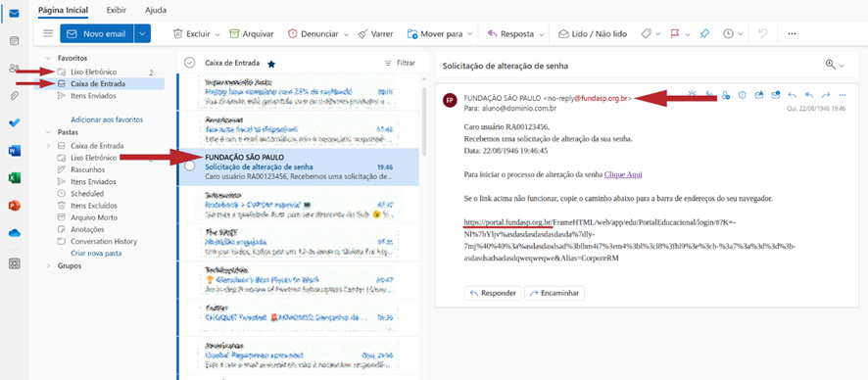The width and height of the screenshot is (868, 380).
Task: Switch to the Página Inicial tab
Action: tap(63, 10)
